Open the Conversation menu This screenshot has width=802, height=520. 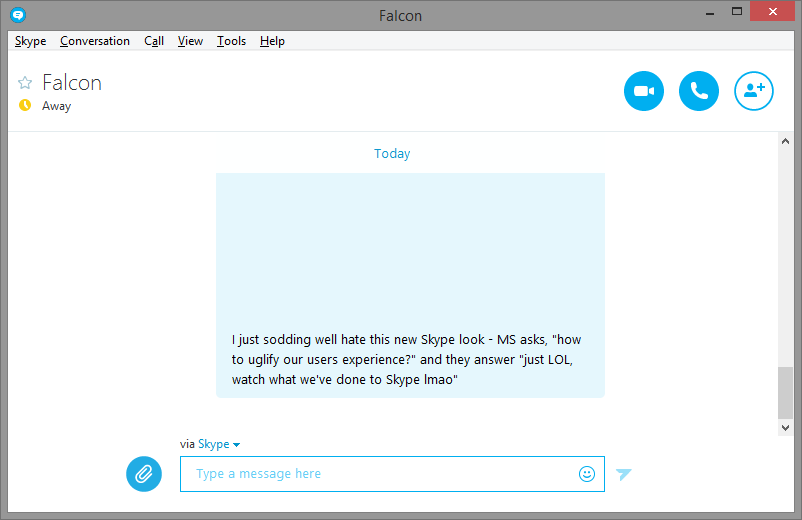click(95, 41)
